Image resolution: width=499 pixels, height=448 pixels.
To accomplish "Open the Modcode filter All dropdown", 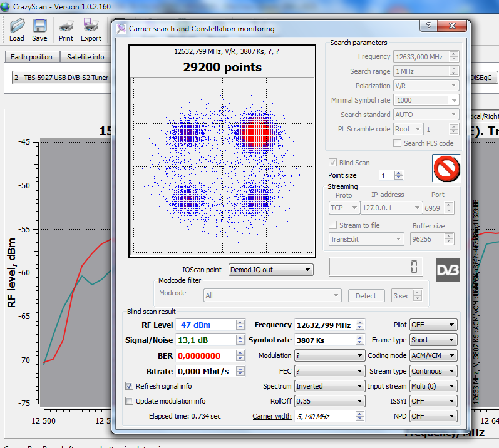I will [272, 295].
